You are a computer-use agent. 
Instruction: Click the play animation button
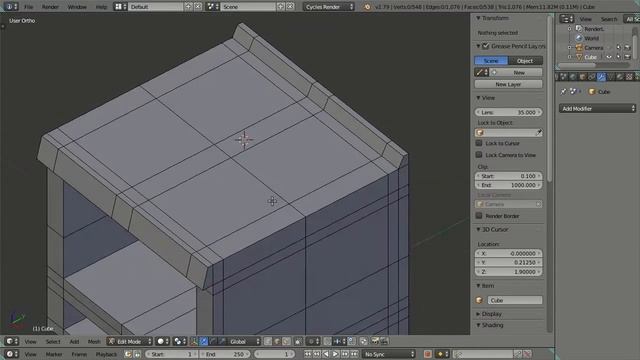(336, 354)
